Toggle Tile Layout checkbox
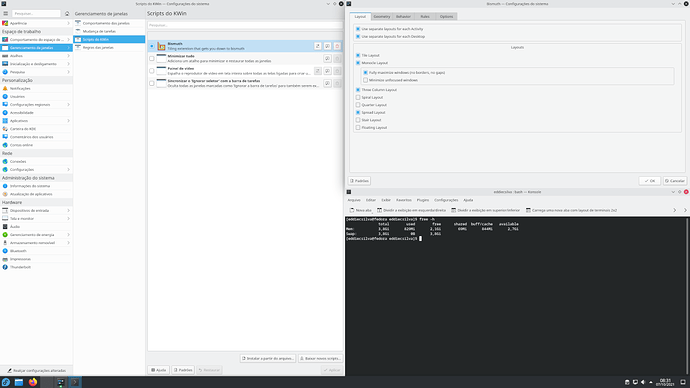Viewport: 690px width, 388px height. [x=358, y=55]
